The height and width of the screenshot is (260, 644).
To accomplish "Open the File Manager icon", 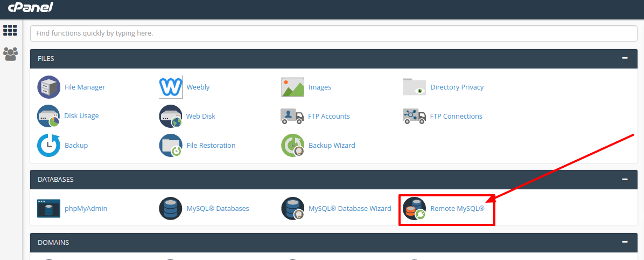I will (49, 87).
